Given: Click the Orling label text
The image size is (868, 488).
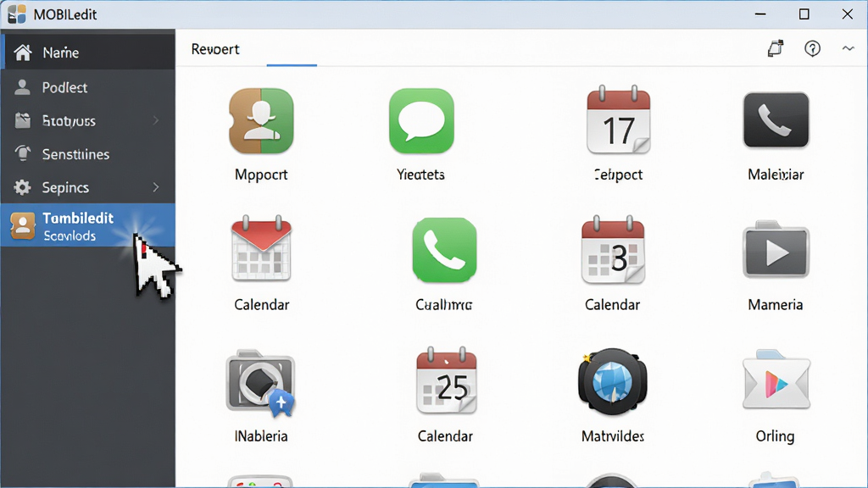Looking at the screenshot, I should pyautogui.click(x=775, y=436).
